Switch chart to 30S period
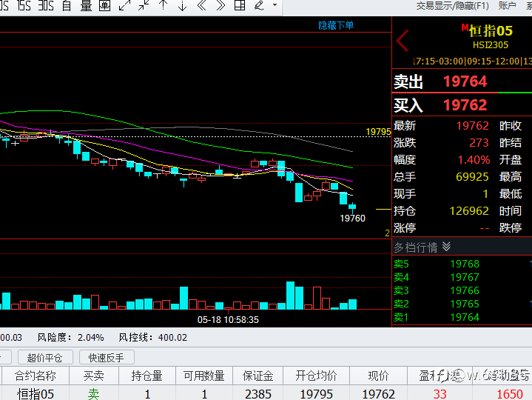The image size is (532, 400). (46, 5)
